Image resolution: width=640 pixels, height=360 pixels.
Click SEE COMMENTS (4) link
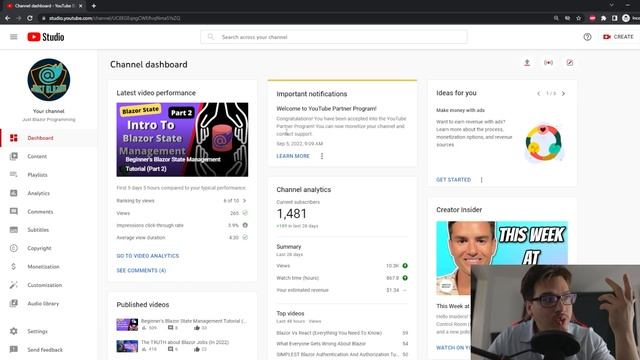pyautogui.click(x=141, y=270)
